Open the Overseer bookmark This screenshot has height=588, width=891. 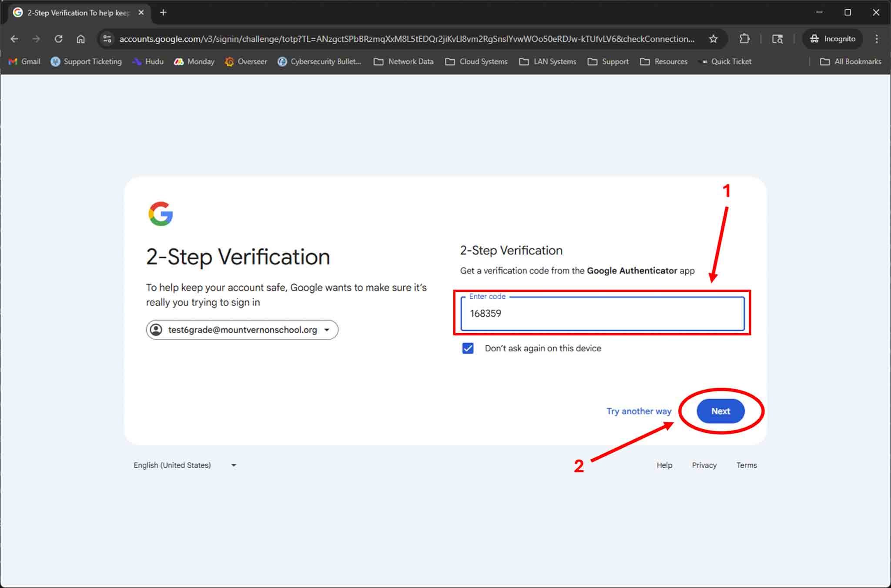coord(246,61)
